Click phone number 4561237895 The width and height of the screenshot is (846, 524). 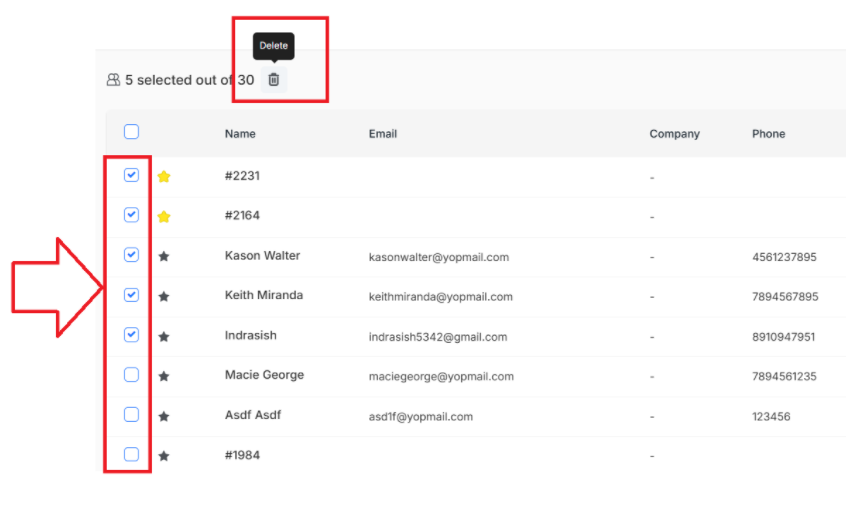coord(784,257)
